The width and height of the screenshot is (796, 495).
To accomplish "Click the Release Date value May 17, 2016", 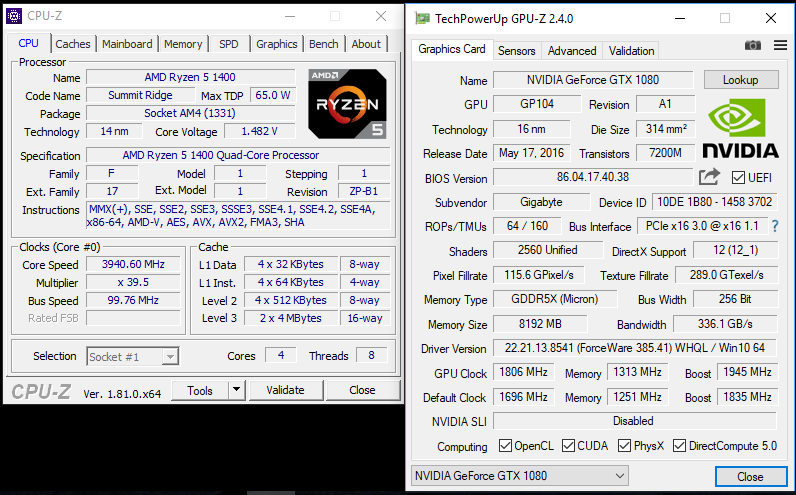I will click(532, 153).
